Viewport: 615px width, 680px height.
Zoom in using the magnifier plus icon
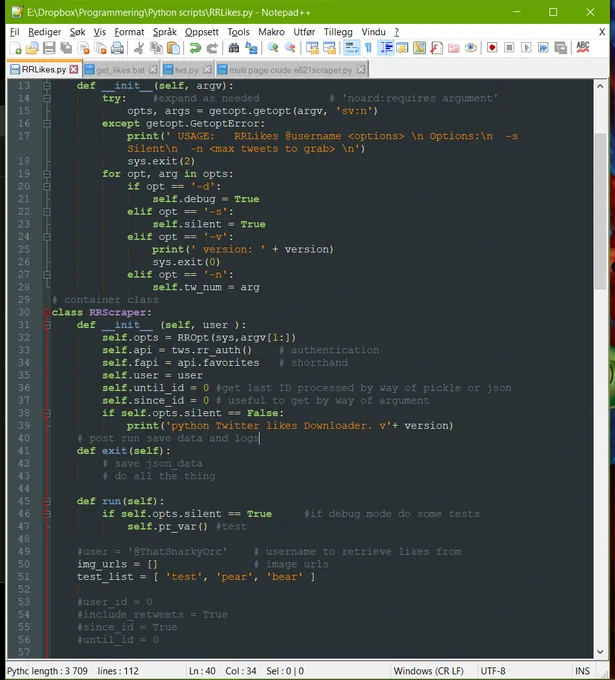pos(273,48)
